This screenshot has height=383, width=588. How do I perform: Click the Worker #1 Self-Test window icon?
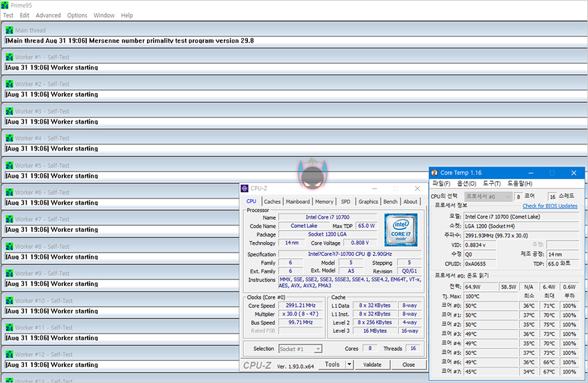[x=9, y=57]
